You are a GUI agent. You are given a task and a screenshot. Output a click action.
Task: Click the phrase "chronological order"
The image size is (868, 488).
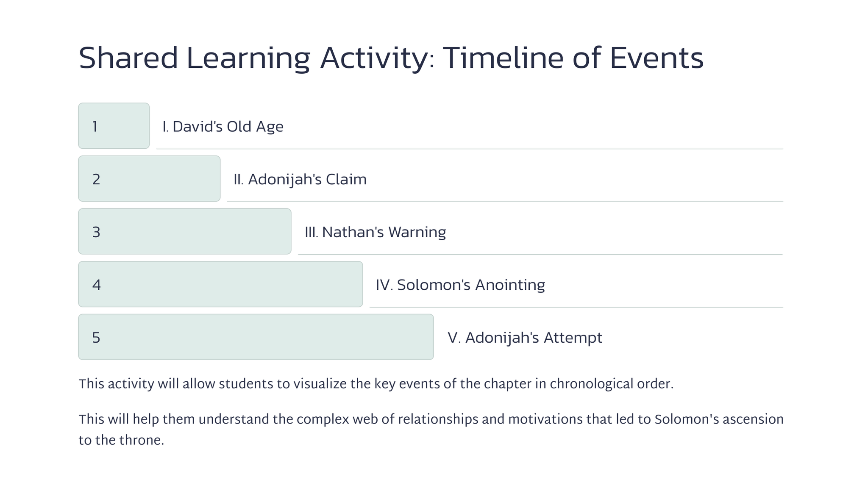[611, 384]
